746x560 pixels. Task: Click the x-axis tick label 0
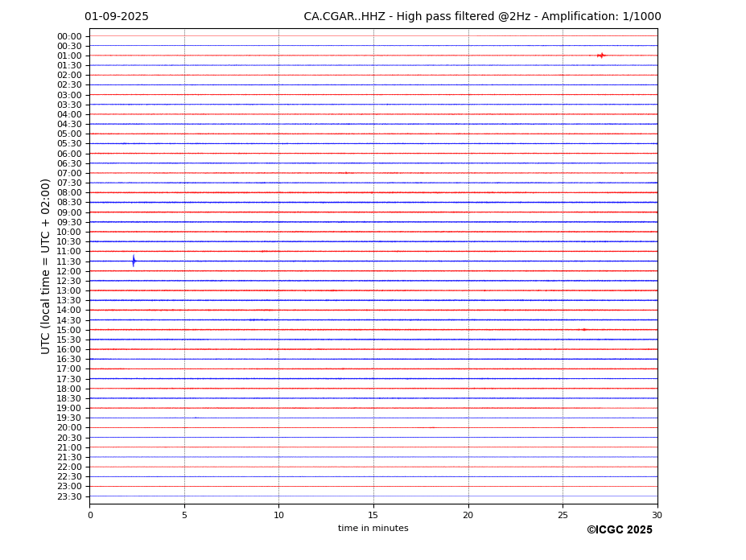[x=90, y=515]
